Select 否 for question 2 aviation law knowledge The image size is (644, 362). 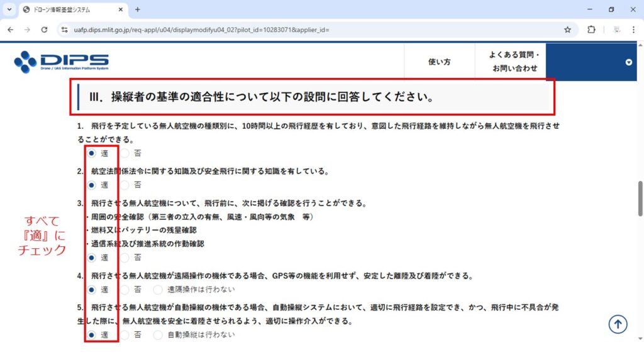click(x=125, y=185)
